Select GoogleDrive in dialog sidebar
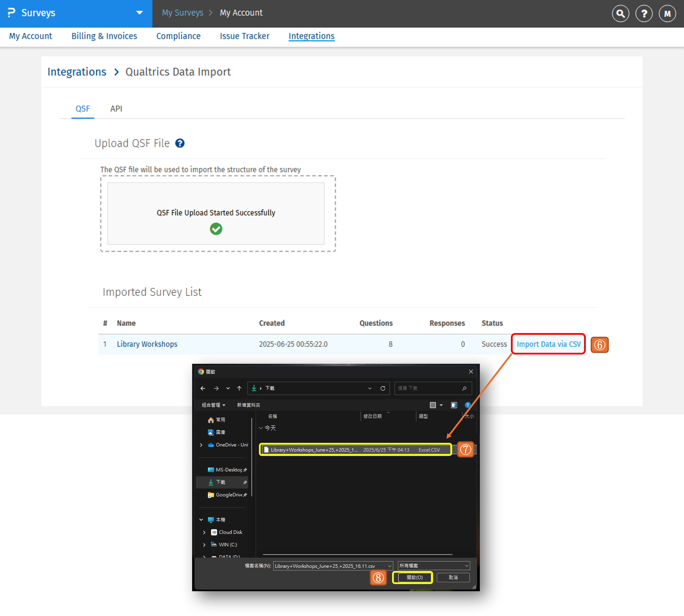684x616 pixels. click(227, 495)
